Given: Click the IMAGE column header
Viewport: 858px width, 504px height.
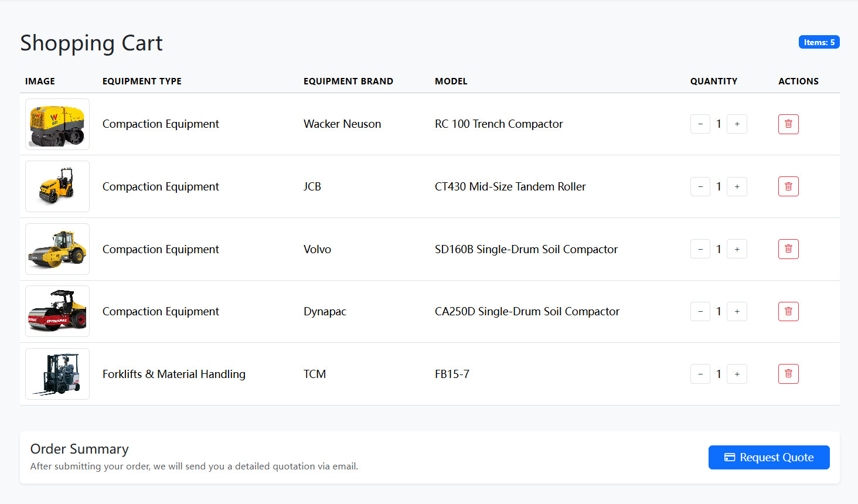Looking at the screenshot, I should click(40, 81).
